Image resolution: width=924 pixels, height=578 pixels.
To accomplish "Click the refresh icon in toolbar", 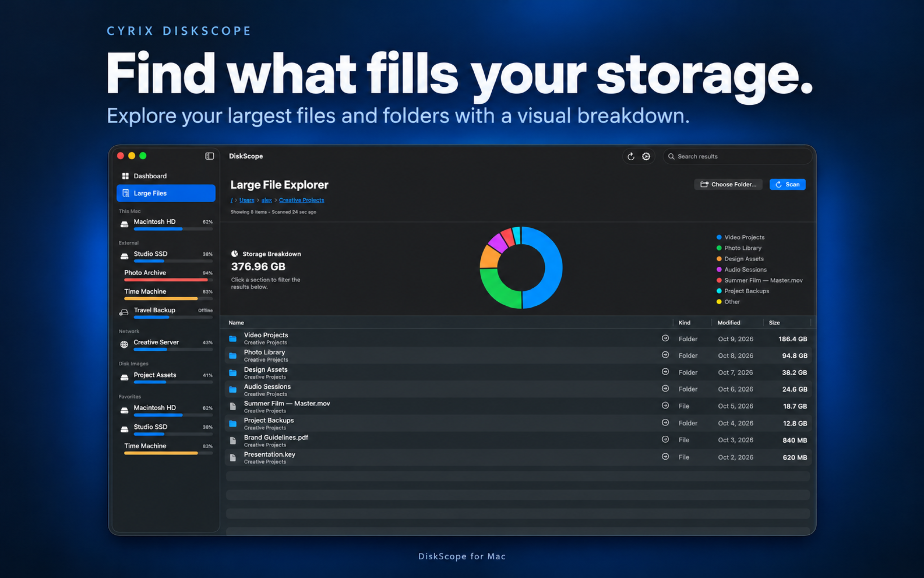I will [x=631, y=156].
